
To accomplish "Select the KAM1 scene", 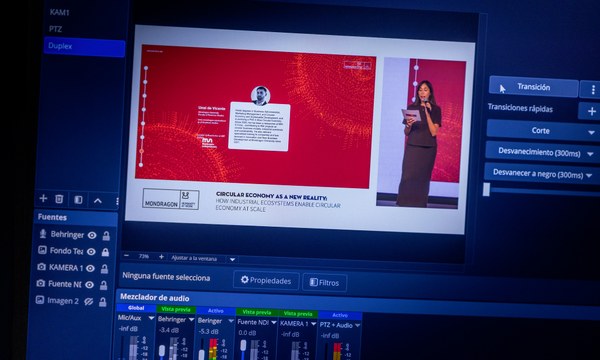I will click(59, 12).
